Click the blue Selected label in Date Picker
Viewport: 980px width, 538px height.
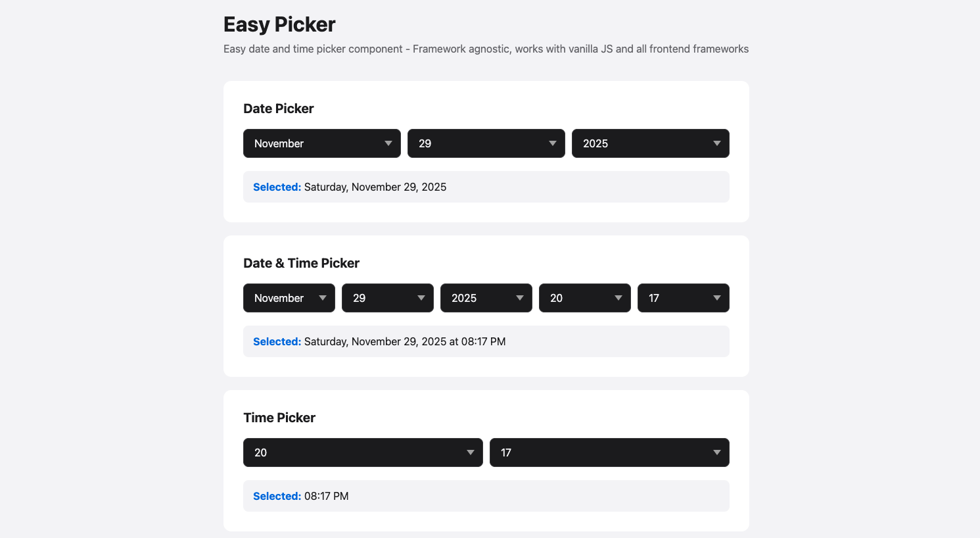click(x=277, y=187)
